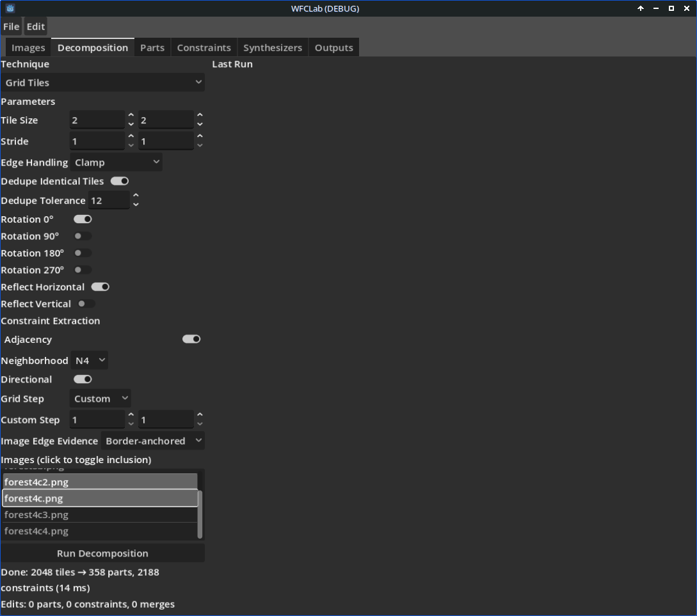This screenshot has width=697, height=616.
Task: Decrease second Custom Step value
Action: (200, 424)
